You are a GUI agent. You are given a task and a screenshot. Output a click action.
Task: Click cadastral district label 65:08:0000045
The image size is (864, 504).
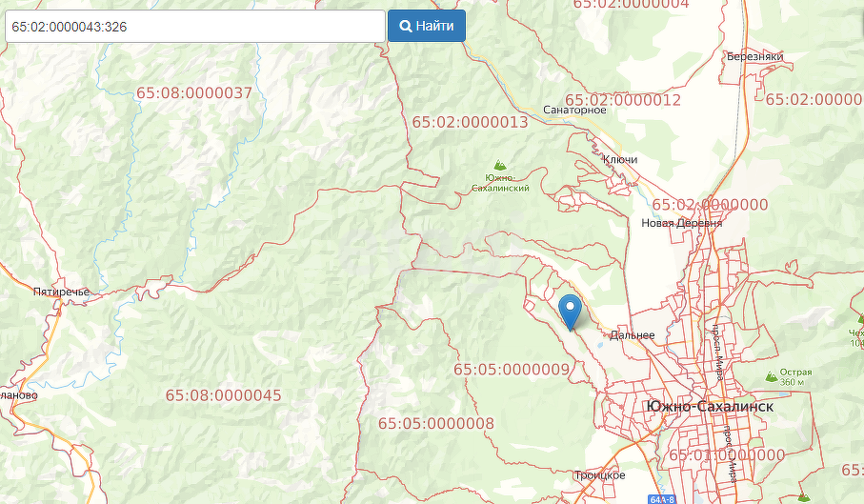tap(224, 395)
